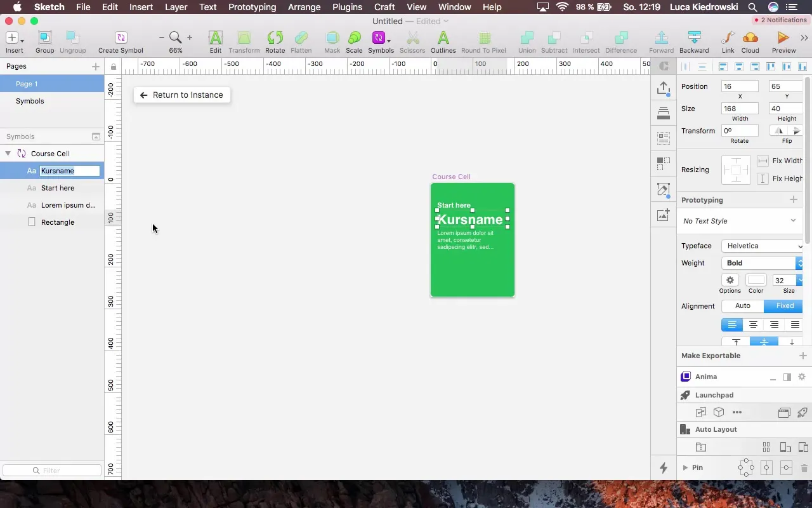Select right text alignment button
This screenshot has height=508, width=812.
(774, 324)
